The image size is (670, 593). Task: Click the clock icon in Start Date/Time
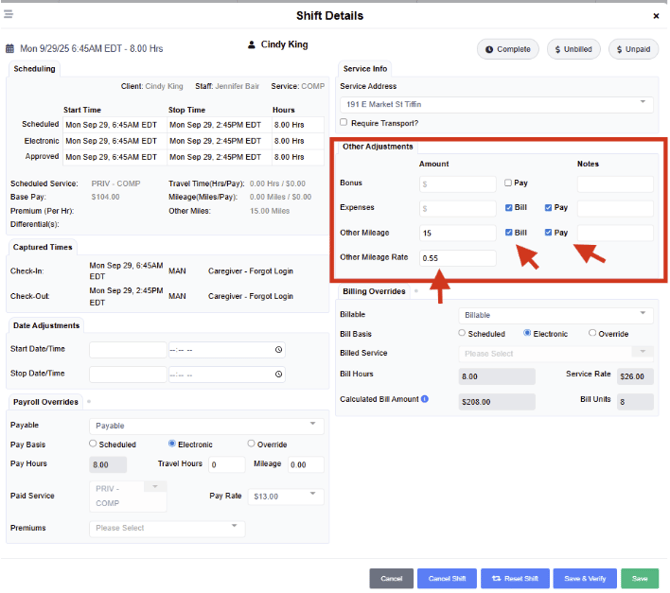[278, 350]
